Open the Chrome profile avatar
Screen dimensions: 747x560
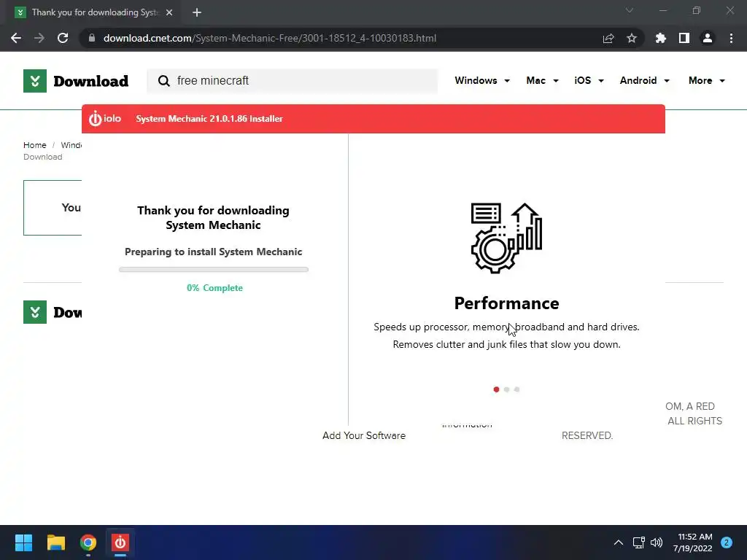[708, 38]
